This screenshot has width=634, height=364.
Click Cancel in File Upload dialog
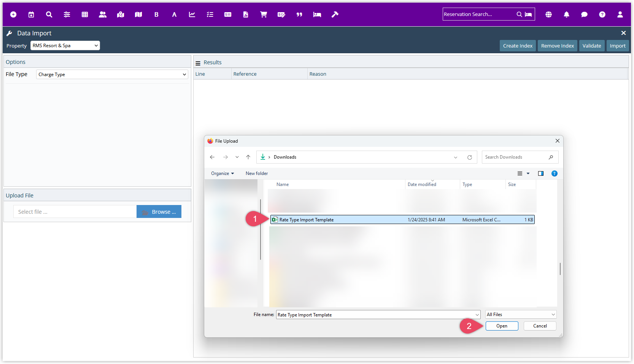pyautogui.click(x=540, y=326)
